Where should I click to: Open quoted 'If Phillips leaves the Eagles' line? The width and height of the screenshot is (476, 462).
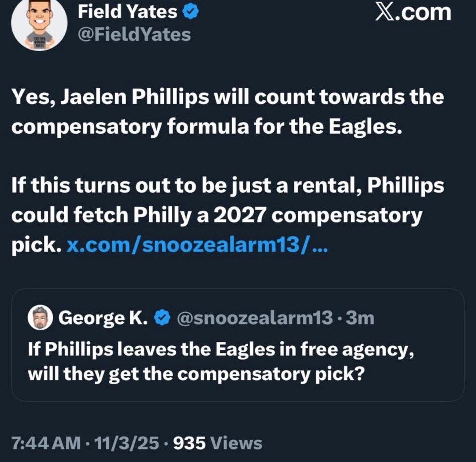221,349
